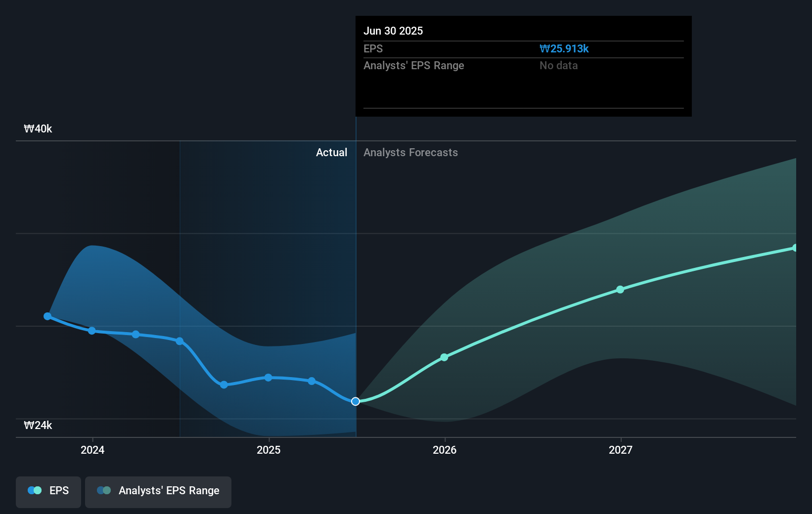Click the 2027 forecast data point
The width and height of the screenshot is (812, 514).
point(620,290)
